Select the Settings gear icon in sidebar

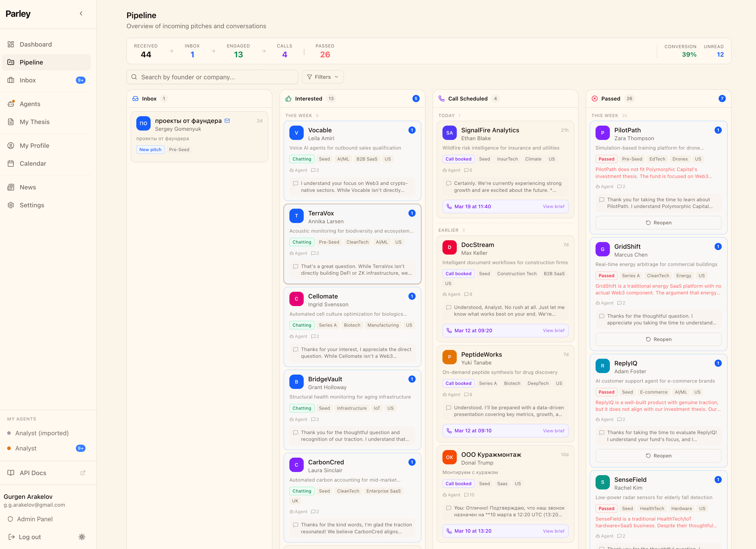click(11, 205)
